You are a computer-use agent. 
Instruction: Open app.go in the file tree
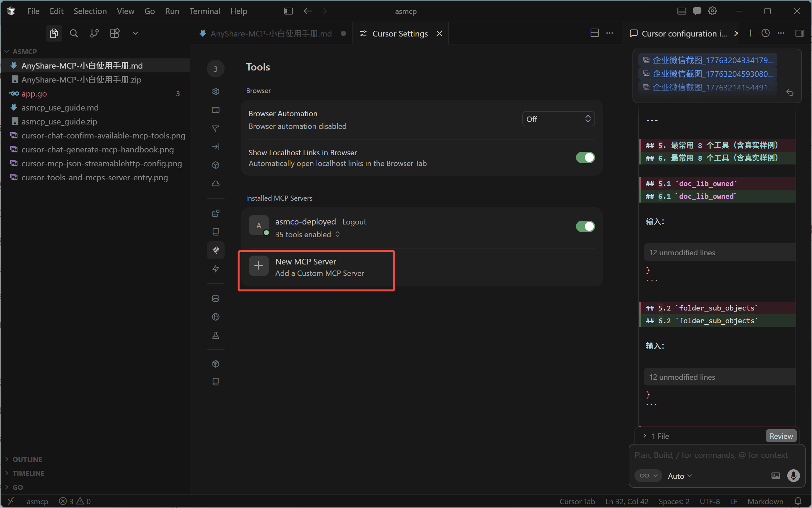(x=95, y=94)
